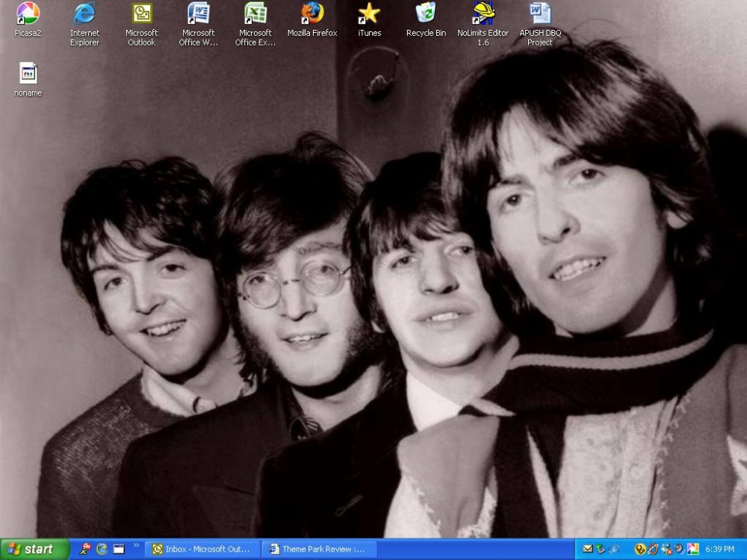The height and width of the screenshot is (560, 747).
Task: Launch Internet Explorer from the desktop
Action: 84,15
